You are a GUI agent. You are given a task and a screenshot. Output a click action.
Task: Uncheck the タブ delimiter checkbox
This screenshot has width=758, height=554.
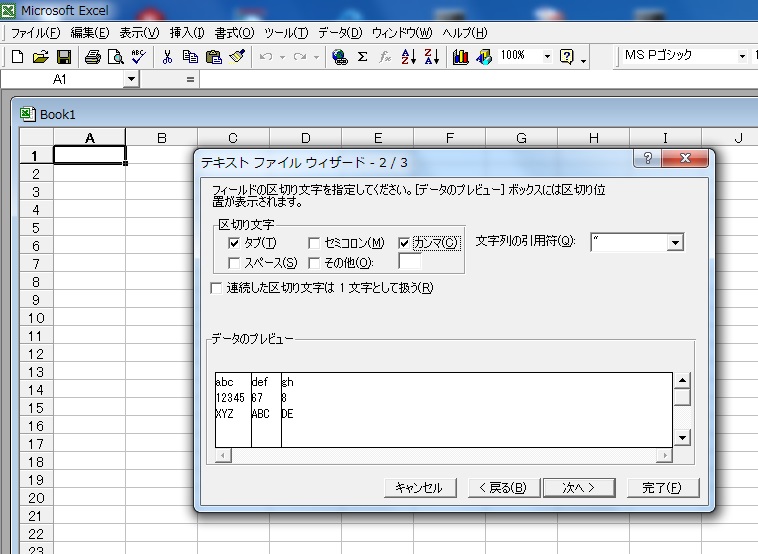coord(234,243)
